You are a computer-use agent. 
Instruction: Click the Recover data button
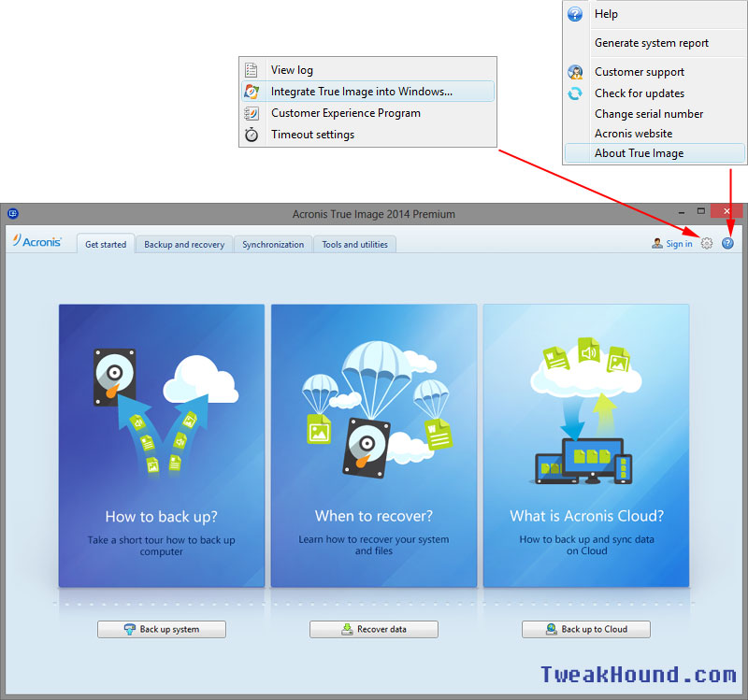(373, 629)
